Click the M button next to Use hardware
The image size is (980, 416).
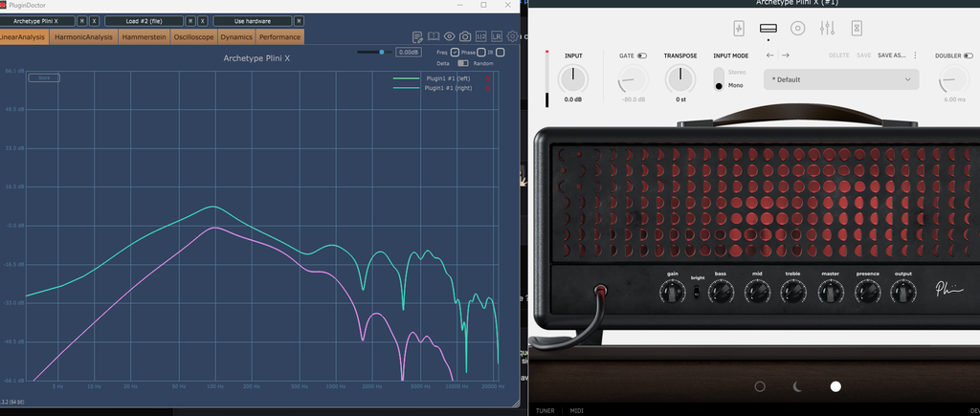point(299,21)
